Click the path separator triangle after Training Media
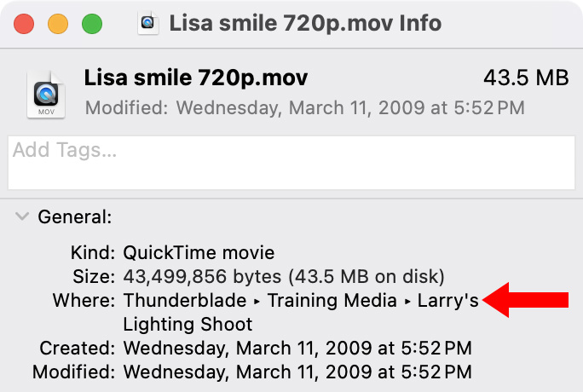The width and height of the screenshot is (583, 392). pyautogui.click(x=407, y=300)
